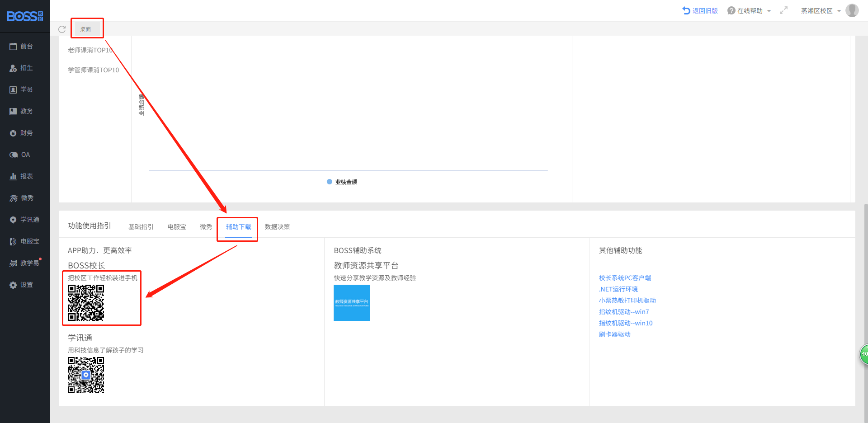Open the 报表 chart icon

[x=13, y=176]
